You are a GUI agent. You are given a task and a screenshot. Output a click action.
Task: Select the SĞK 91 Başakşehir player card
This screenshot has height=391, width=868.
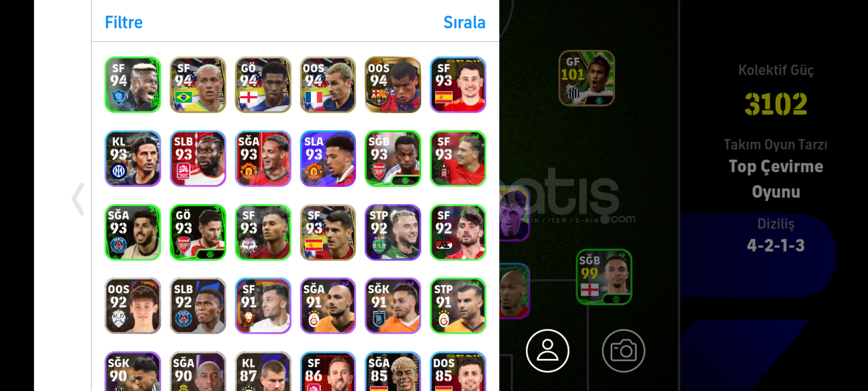click(393, 306)
